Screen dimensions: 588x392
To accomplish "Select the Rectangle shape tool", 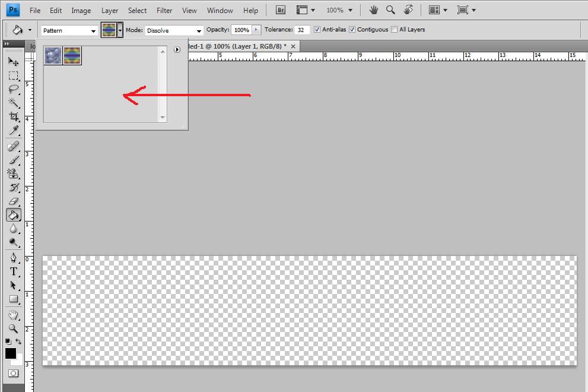I will pyautogui.click(x=13, y=299).
